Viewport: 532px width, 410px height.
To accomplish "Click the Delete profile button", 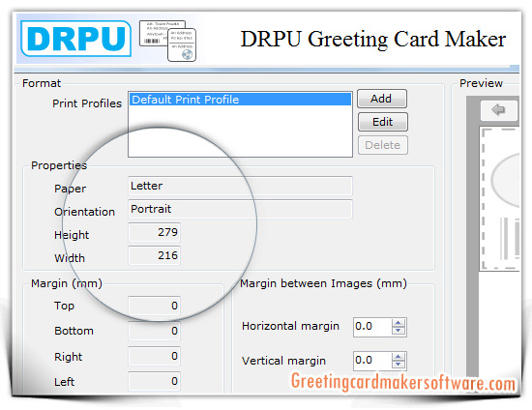I will pos(383,145).
